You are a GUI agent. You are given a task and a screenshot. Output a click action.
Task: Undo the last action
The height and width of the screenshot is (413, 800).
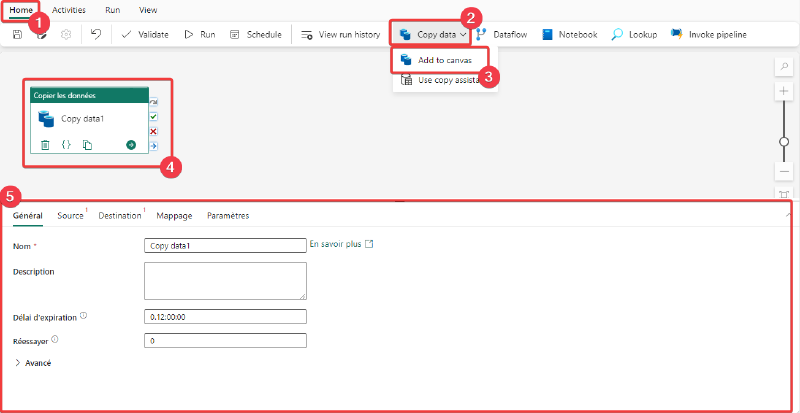(96, 34)
